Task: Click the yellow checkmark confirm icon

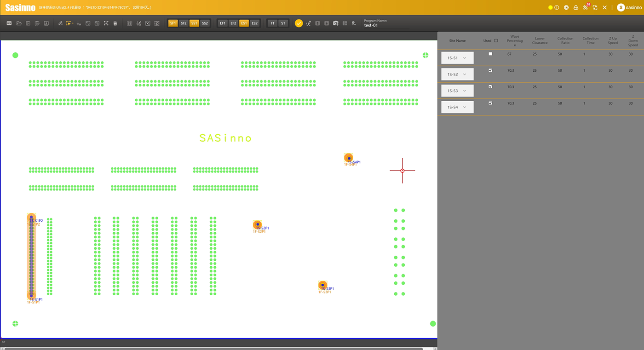Action: point(299,23)
